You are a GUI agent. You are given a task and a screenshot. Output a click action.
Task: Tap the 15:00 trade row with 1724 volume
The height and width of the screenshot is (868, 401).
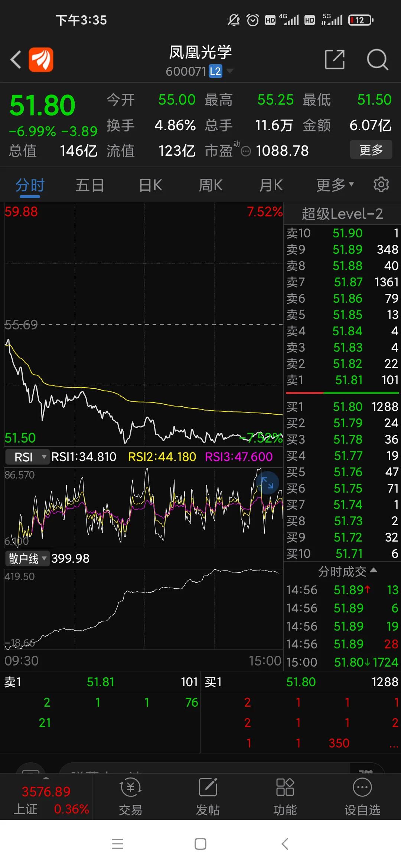342,662
